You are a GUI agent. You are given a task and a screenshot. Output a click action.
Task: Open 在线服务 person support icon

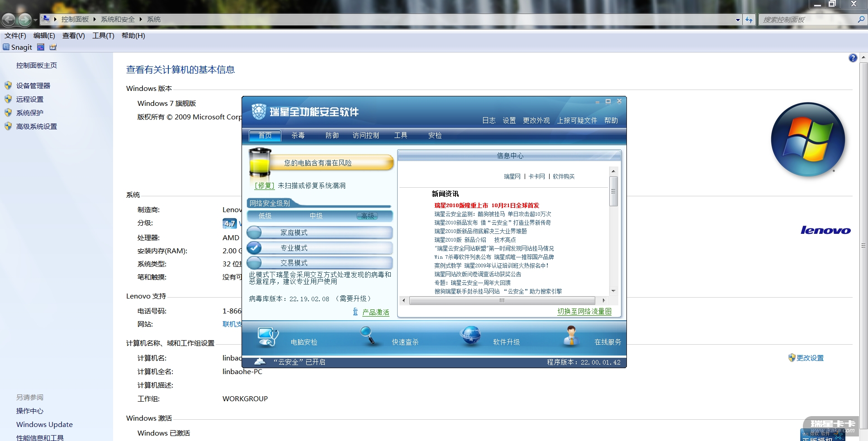click(x=571, y=337)
